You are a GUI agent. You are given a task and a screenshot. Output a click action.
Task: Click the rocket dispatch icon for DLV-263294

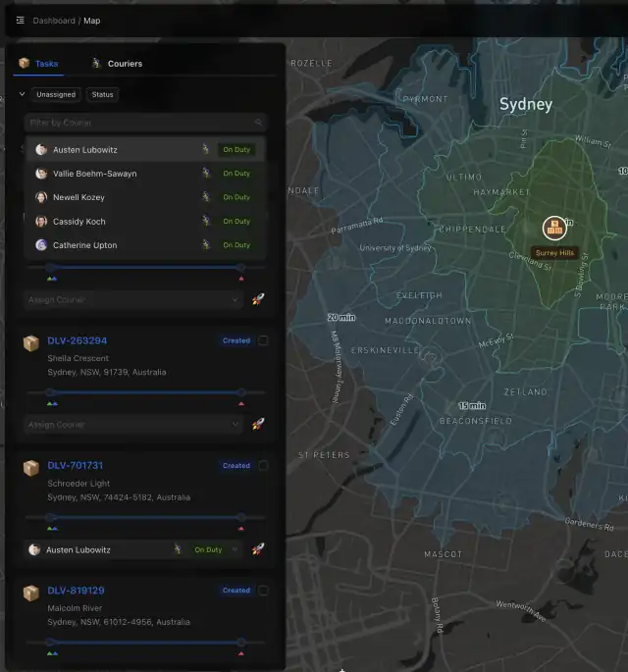pos(258,424)
